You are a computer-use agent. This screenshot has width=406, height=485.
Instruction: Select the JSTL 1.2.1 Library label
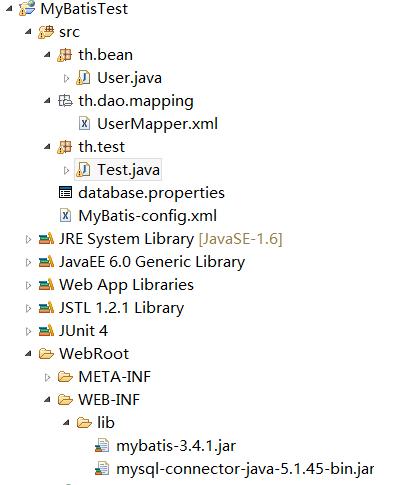click(121, 308)
